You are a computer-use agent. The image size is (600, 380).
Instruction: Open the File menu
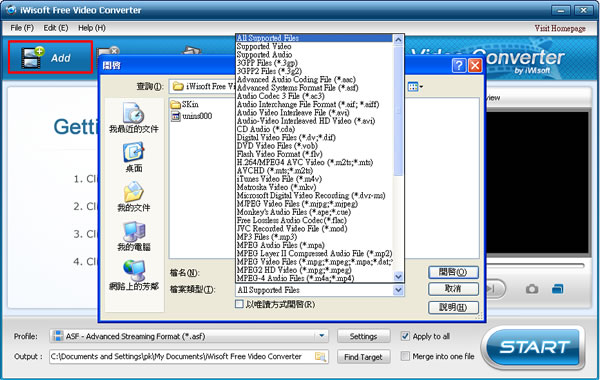(x=22, y=28)
